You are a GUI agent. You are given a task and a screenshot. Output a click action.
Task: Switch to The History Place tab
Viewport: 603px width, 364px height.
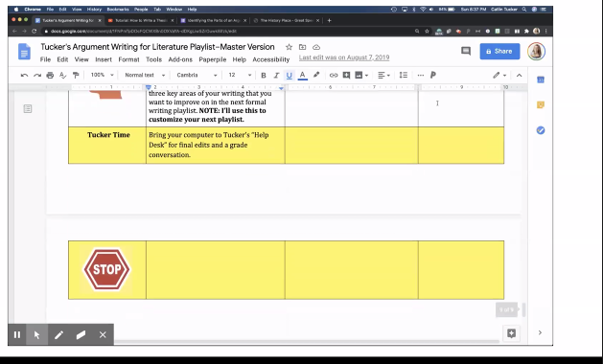click(286, 20)
